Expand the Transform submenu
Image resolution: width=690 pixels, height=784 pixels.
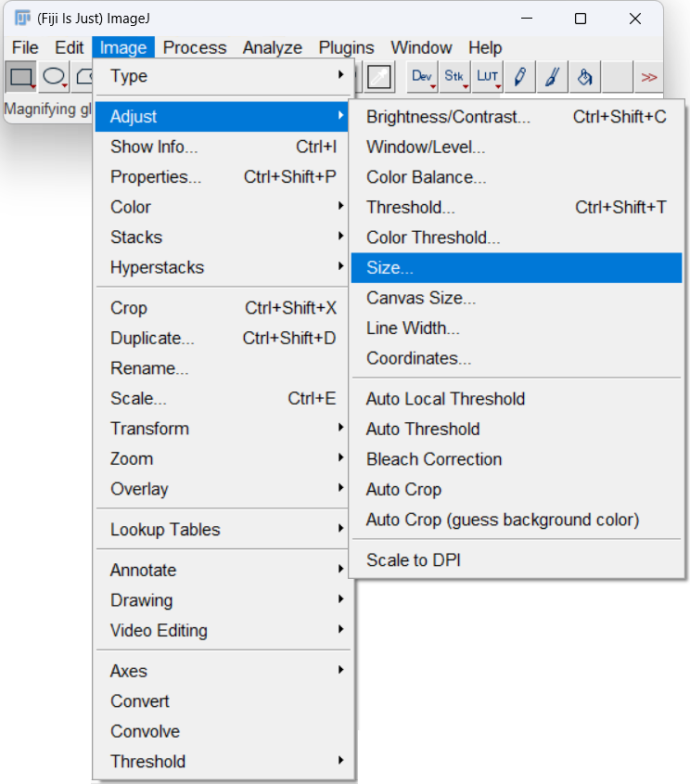tap(223, 429)
